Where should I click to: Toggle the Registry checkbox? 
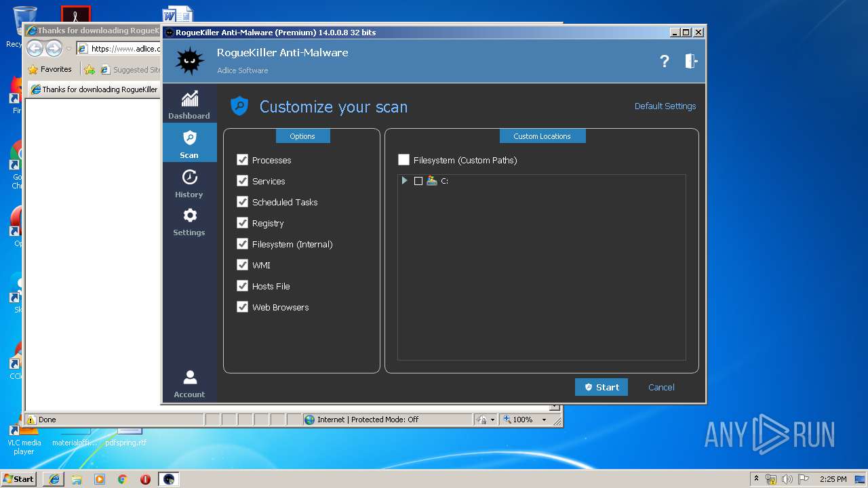pos(242,223)
